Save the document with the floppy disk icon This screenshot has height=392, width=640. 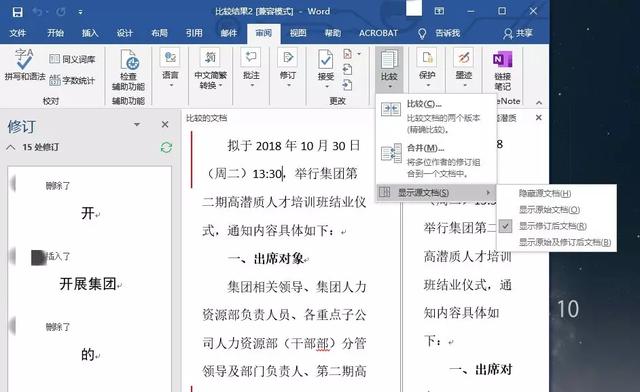[x=17, y=12]
